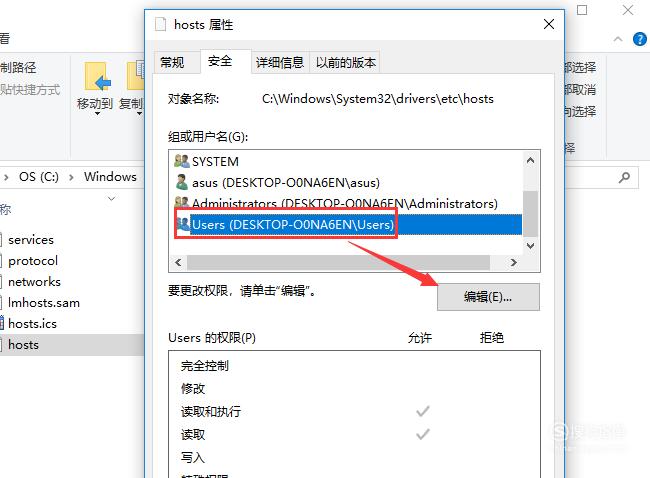Close the hosts 属性 dialog
This screenshot has width=650, height=478.
point(549,24)
